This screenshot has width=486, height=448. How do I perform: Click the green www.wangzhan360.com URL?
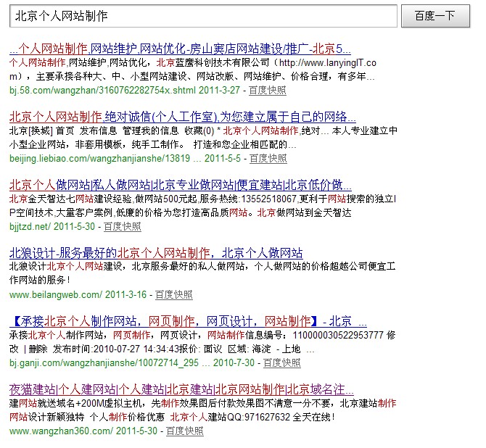click(61, 431)
